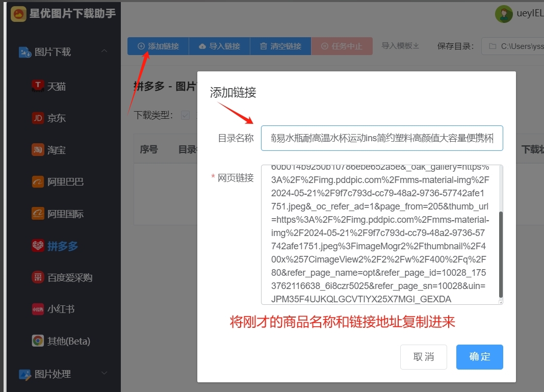Click the 添加链接 dialog title
544x392 pixels.
click(233, 92)
